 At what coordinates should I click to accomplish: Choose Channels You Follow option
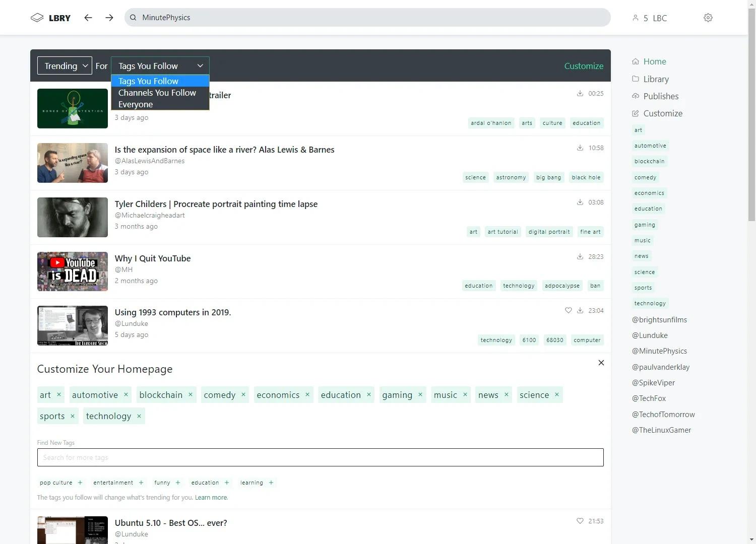160,93
